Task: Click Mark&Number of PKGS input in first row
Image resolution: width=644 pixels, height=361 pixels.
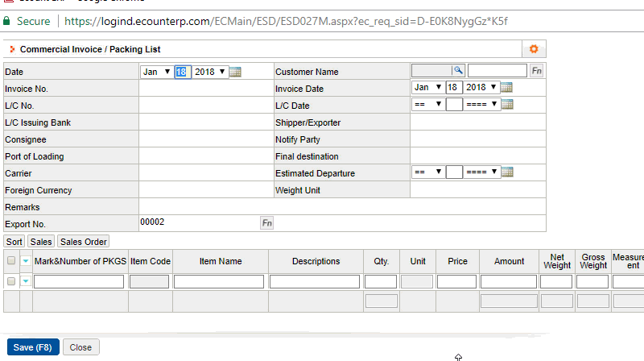Action: click(x=79, y=282)
